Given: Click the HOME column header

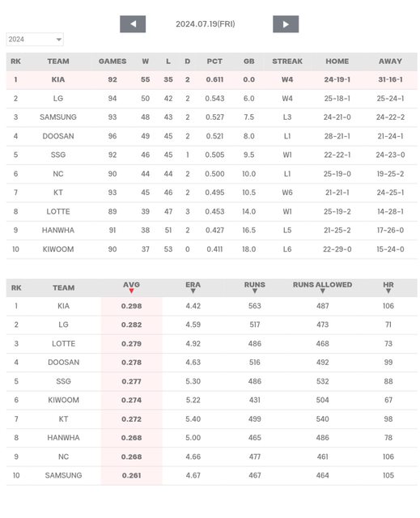Looking at the screenshot, I should pyautogui.click(x=337, y=62).
